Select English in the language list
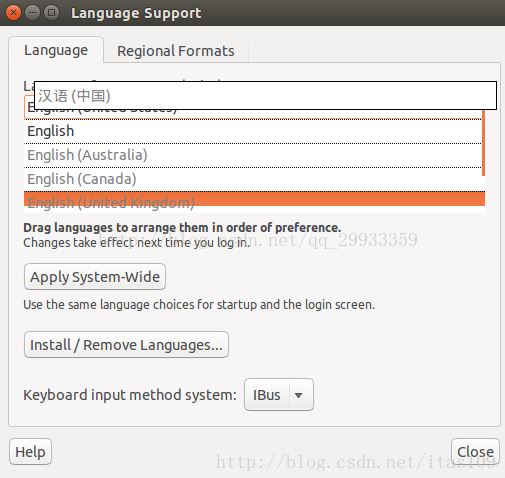505x478 pixels. (x=253, y=131)
